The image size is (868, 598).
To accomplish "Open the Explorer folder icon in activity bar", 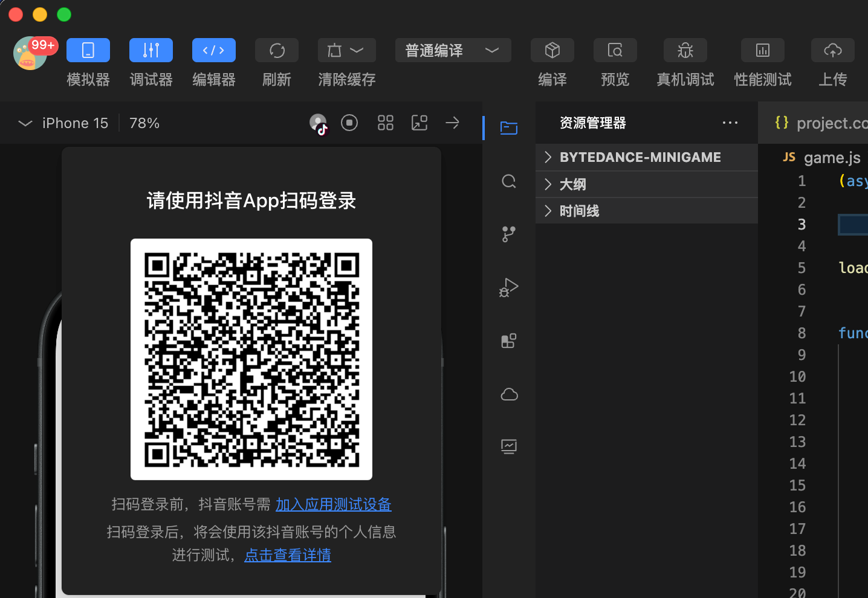I will (x=509, y=127).
